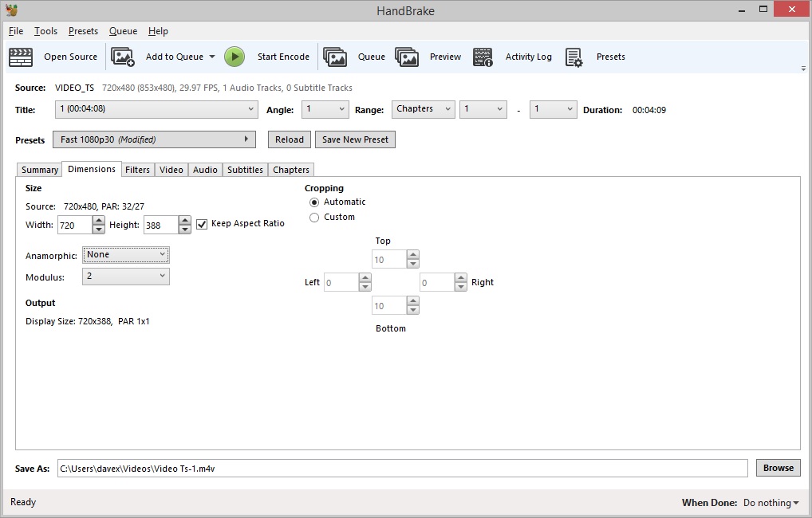Viewport: 812px width, 518px height.
Task: Click the Ready status text
Action: pyautogui.click(x=23, y=502)
